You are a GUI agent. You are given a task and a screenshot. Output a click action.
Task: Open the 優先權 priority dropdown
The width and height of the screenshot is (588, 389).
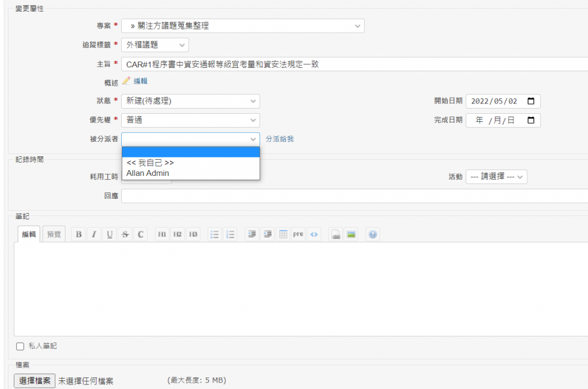click(x=191, y=121)
